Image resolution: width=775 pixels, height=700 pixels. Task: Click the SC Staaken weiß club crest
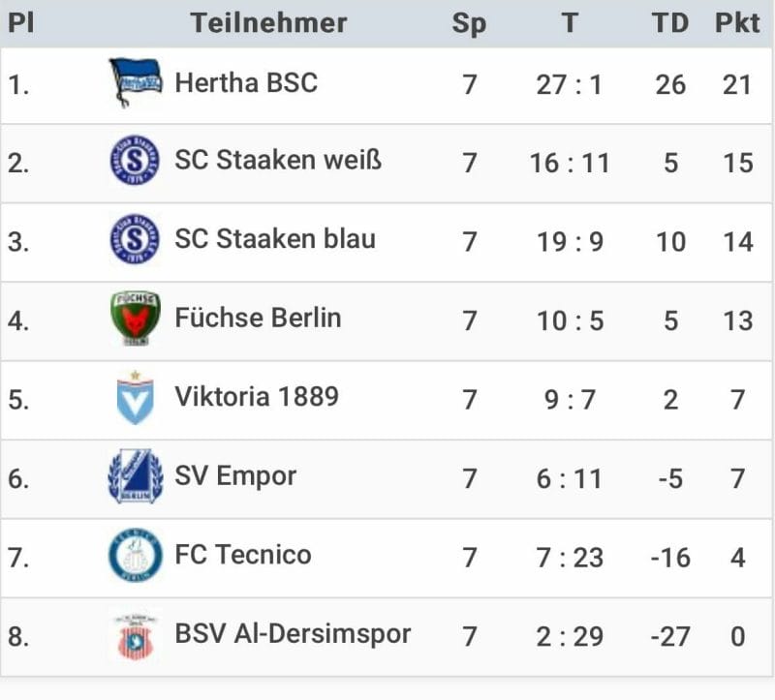click(135, 160)
